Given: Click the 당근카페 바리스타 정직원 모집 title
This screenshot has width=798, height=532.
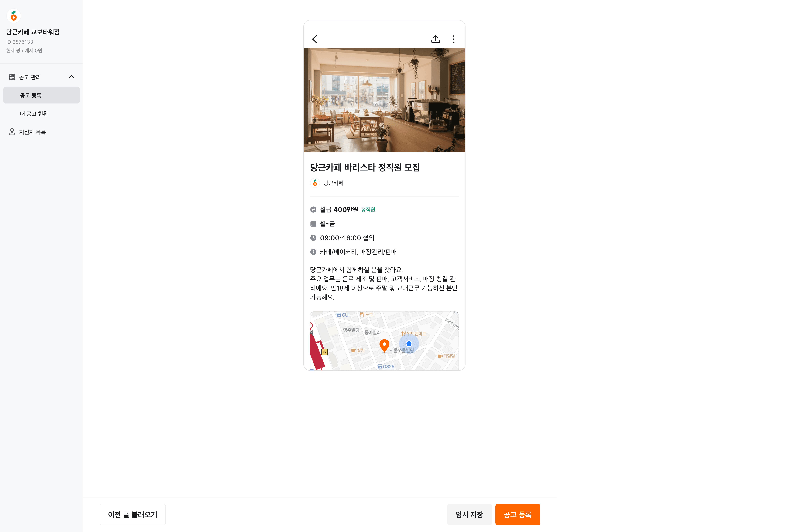Looking at the screenshot, I should 365,167.
